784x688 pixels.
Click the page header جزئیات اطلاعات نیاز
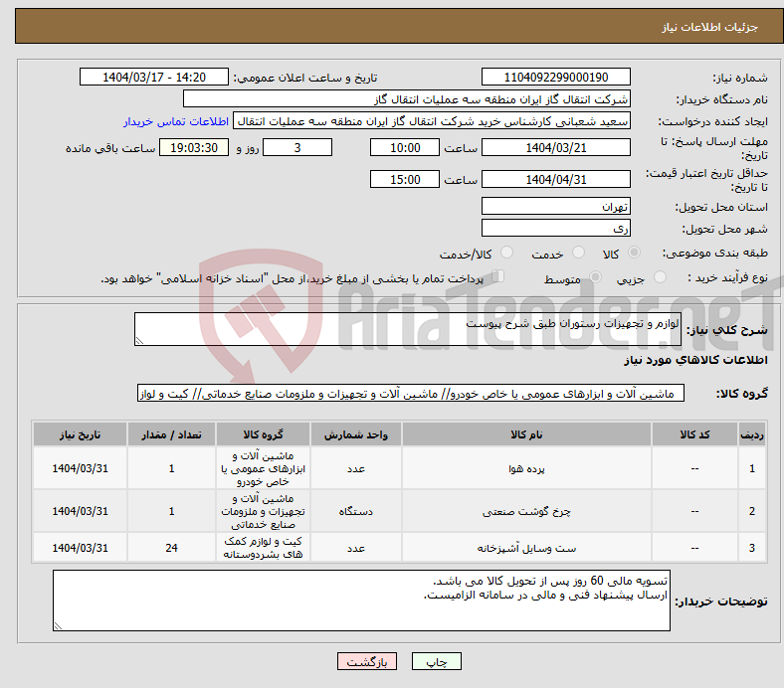click(x=710, y=27)
